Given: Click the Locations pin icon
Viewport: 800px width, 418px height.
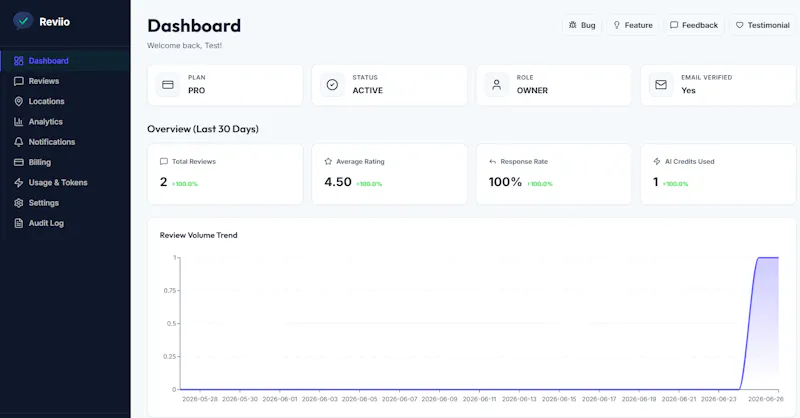Looking at the screenshot, I should click(x=19, y=102).
